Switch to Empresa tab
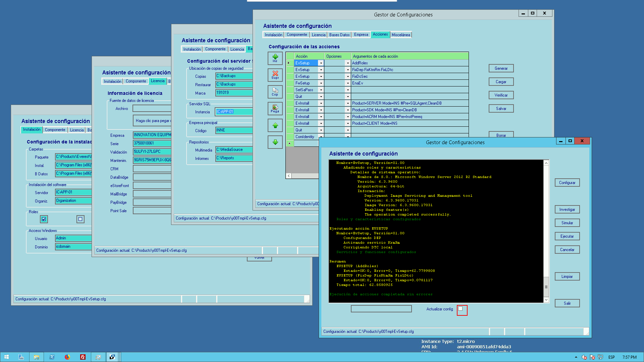This screenshot has width=644, height=362. point(361,35)
